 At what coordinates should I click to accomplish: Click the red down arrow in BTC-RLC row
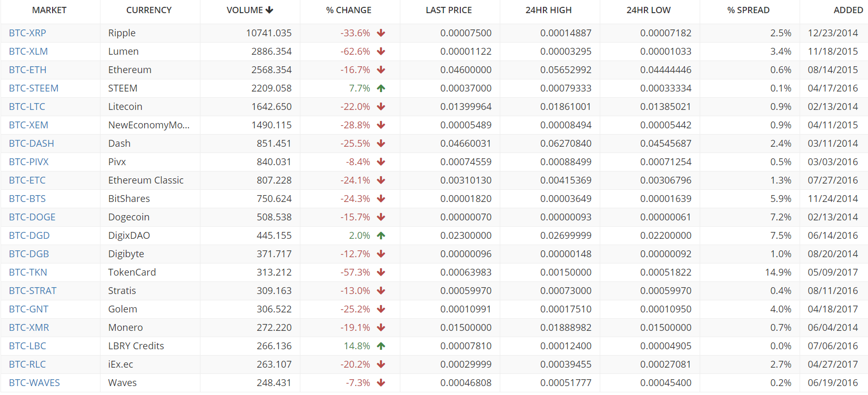(381, 364)
